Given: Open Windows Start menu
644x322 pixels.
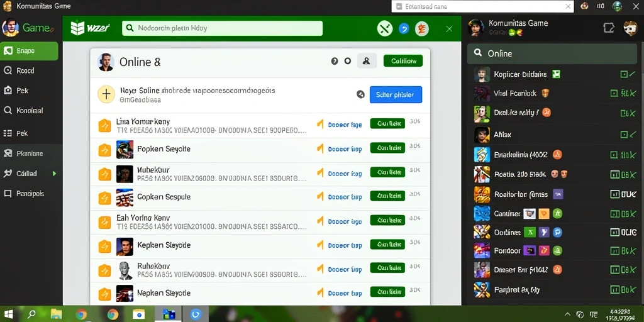Looking at the screenshot, I should (x=9, y=314).
